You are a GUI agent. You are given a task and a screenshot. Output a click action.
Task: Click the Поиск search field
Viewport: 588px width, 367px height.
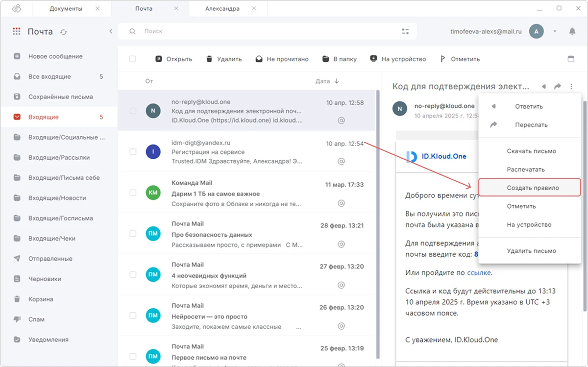[x=267, y=31]
